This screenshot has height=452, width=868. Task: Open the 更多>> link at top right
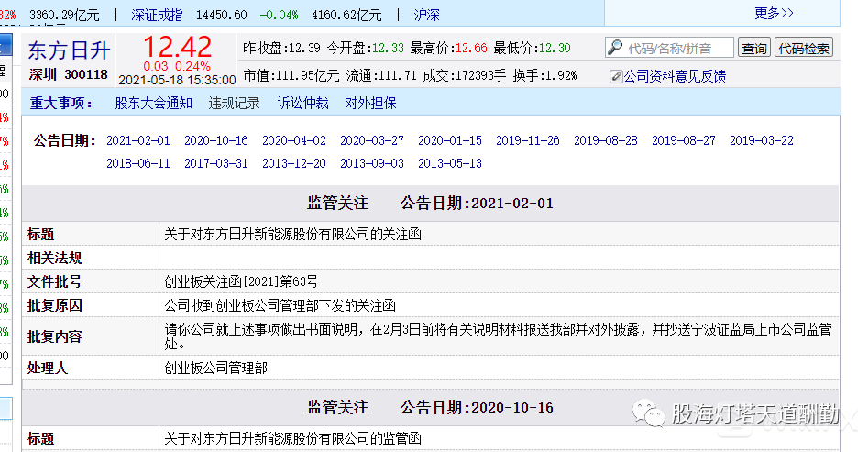(x=774, y=13)
